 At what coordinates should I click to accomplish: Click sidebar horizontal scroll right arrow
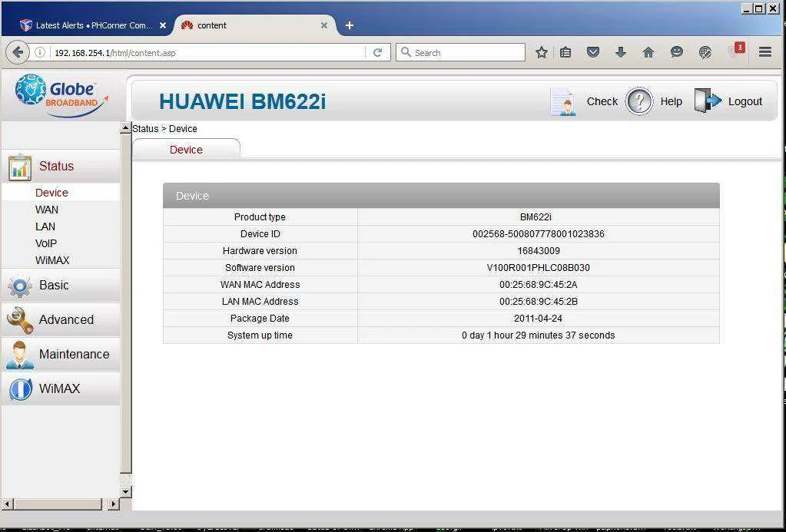tap(113, 504)
